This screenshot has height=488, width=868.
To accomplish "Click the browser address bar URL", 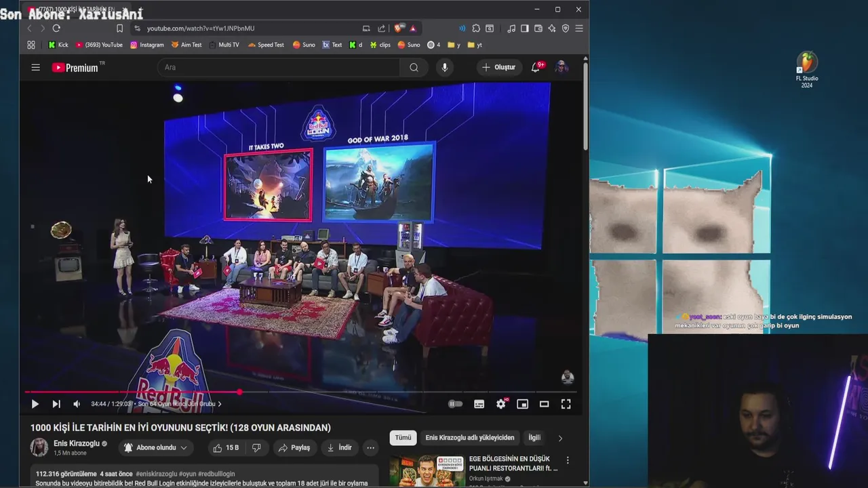I will click(x=201, y=28).
